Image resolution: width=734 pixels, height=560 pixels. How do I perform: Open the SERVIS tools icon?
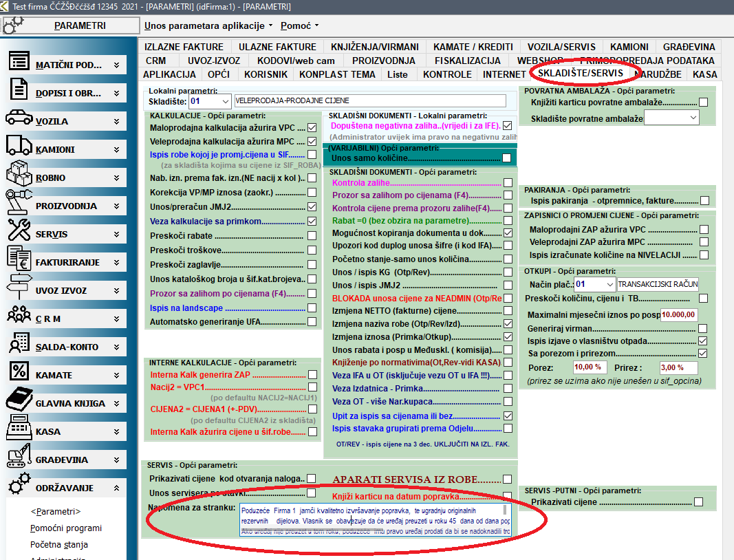[19, 230]
